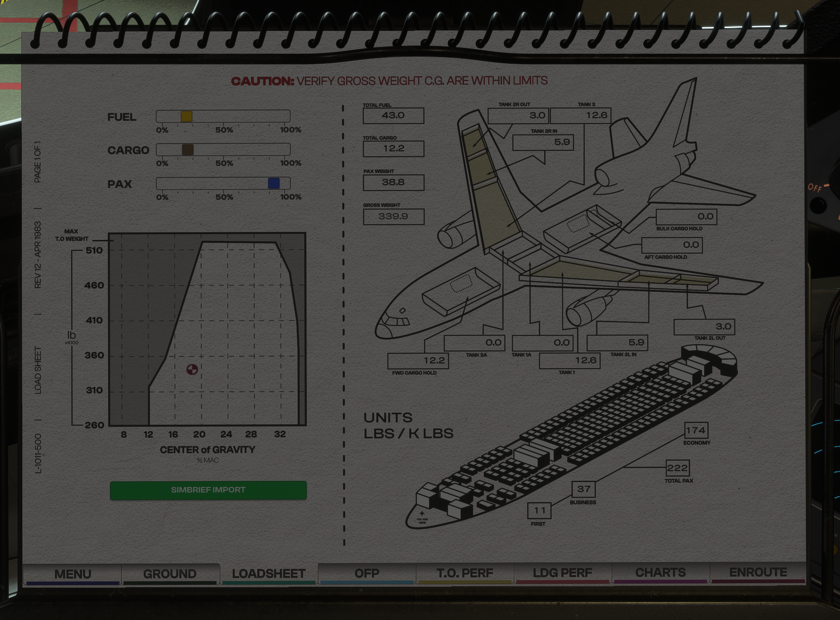Select the Fwd Cargo Hold value box
Viewport: 840px width, 620px height.
pyautogui.click(x=418, y=361)
